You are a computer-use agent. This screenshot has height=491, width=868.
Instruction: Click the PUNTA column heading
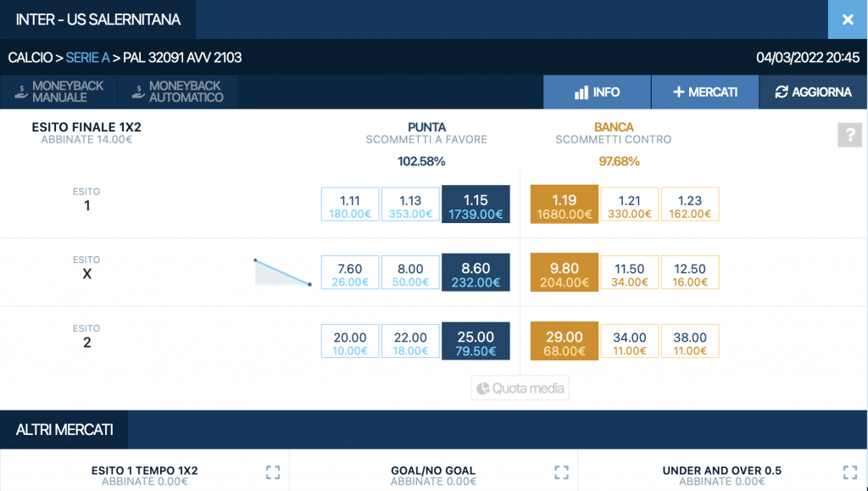426,126
